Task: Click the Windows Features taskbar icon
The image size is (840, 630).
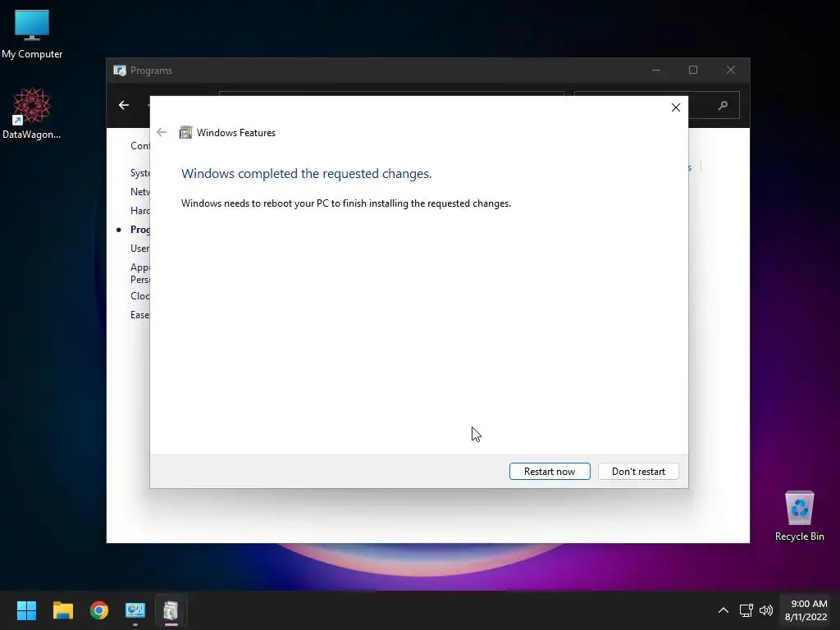Action: pos(171,610)
